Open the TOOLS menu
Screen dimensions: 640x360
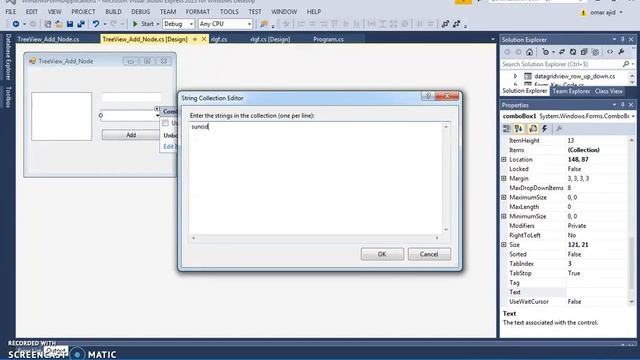coord(229,12)
